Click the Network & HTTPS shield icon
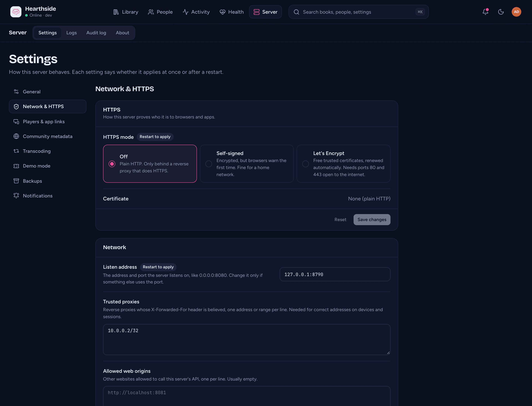The image size is (532, 406). click(16, 107)
